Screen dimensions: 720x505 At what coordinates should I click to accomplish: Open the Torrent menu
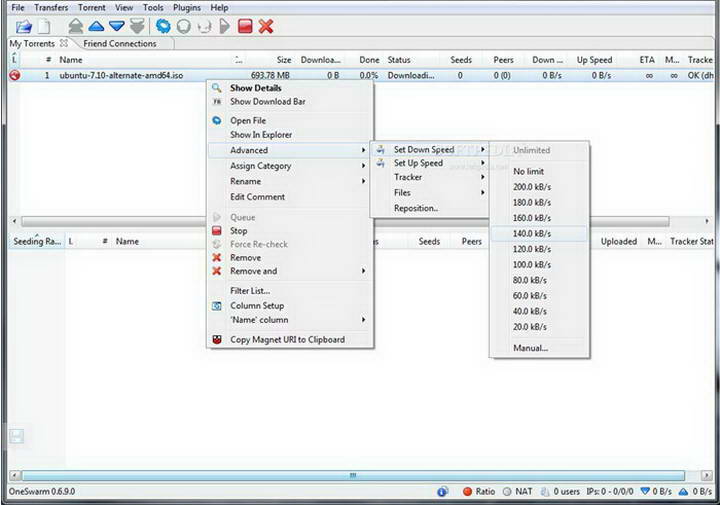pos(91,8)
